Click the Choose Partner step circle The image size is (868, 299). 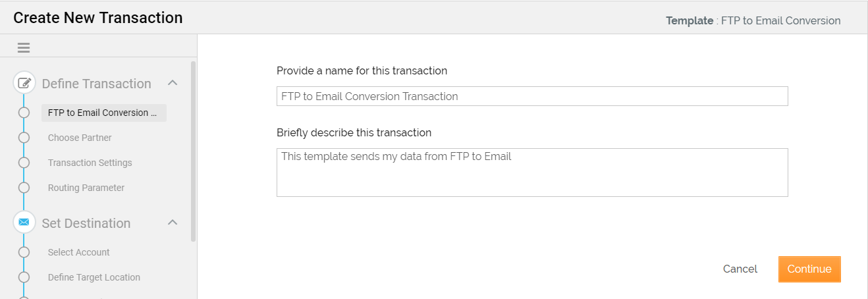click(24, 138)
